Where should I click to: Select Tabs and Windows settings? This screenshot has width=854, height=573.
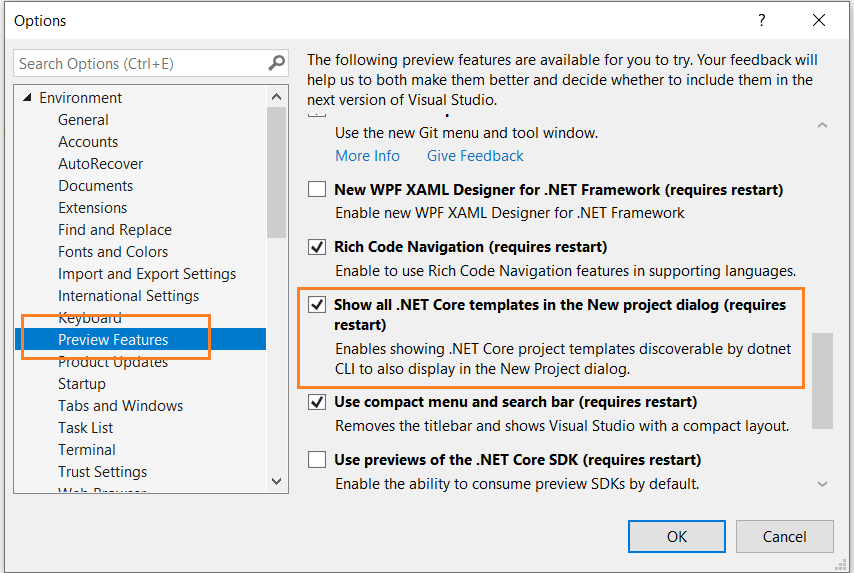pos(120,406)
